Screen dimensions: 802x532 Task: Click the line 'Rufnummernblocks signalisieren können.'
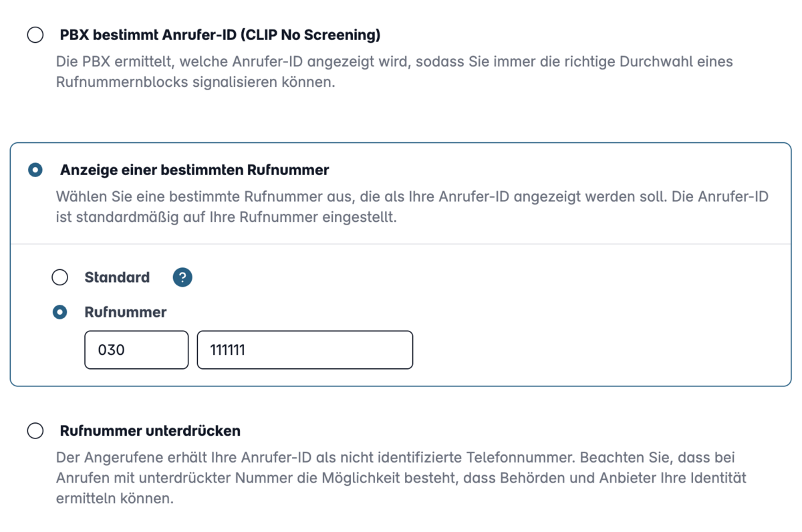click(x=195, y=84)
